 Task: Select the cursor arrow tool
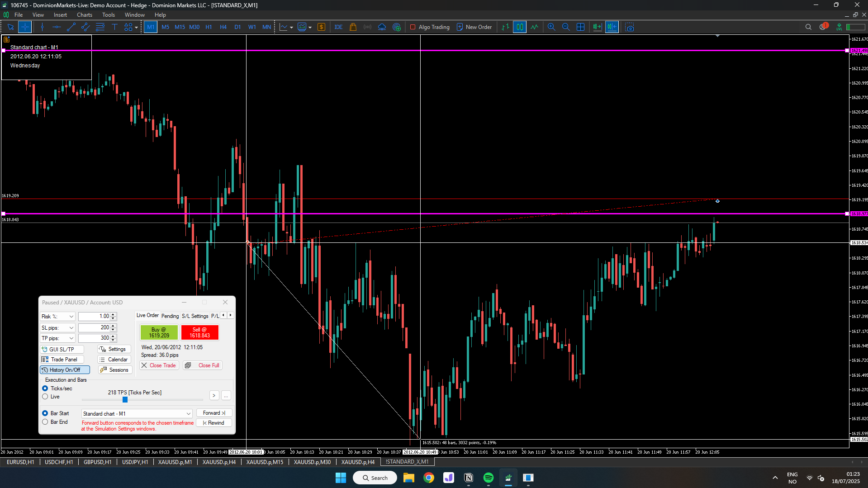(10, 27)
